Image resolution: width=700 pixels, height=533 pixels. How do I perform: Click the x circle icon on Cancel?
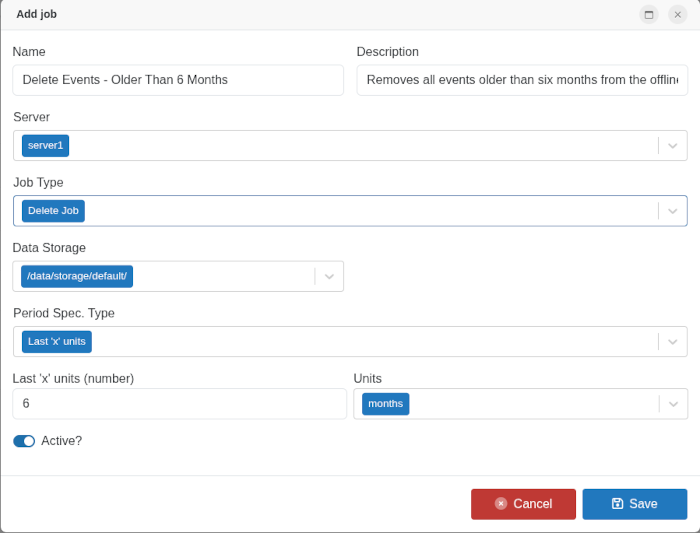(501, 504)
